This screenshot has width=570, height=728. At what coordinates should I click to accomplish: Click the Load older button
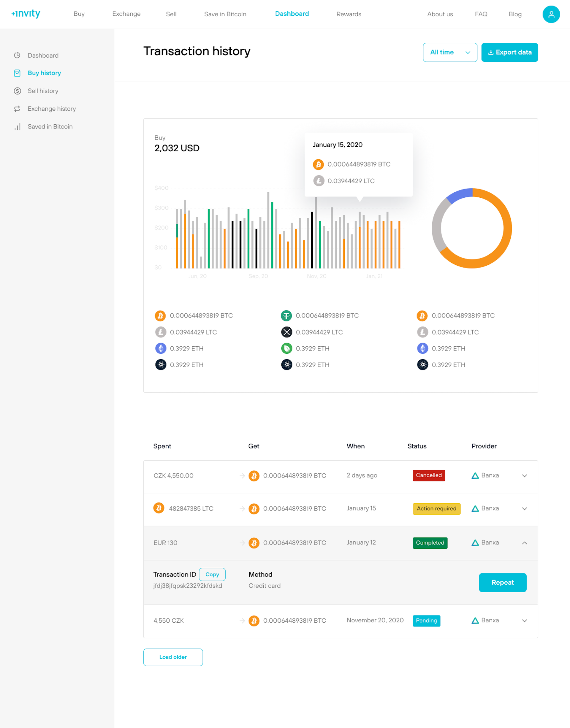coord(173,657)
